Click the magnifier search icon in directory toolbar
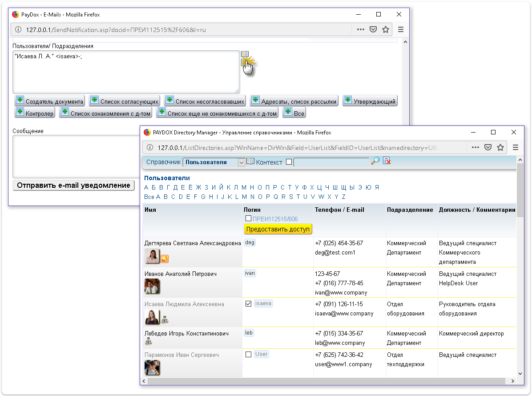The image size is (532, 396). 375,161
